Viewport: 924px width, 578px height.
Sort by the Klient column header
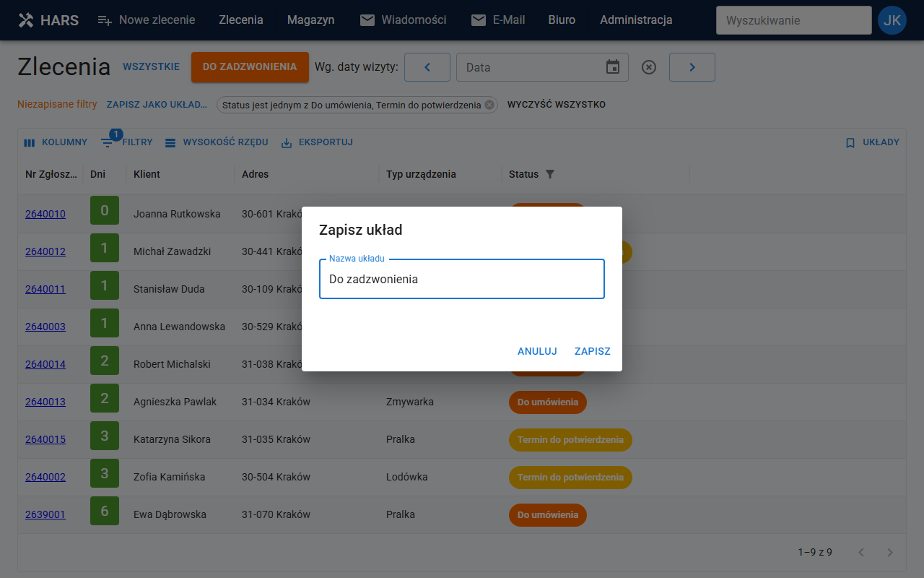(147, 174)
